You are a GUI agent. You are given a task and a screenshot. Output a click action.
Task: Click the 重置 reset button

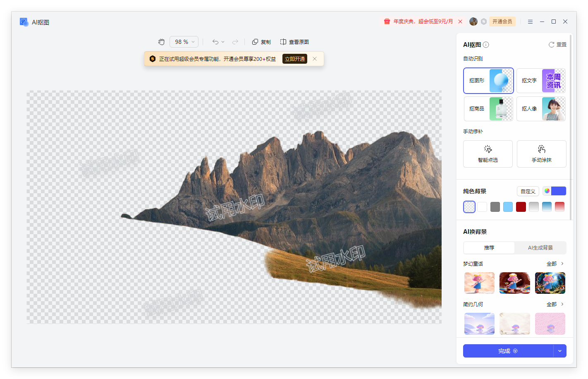click(557, 45)
